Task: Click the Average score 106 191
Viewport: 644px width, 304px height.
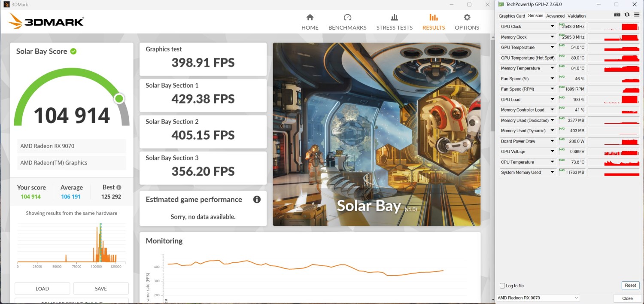Action: (71, 197)
